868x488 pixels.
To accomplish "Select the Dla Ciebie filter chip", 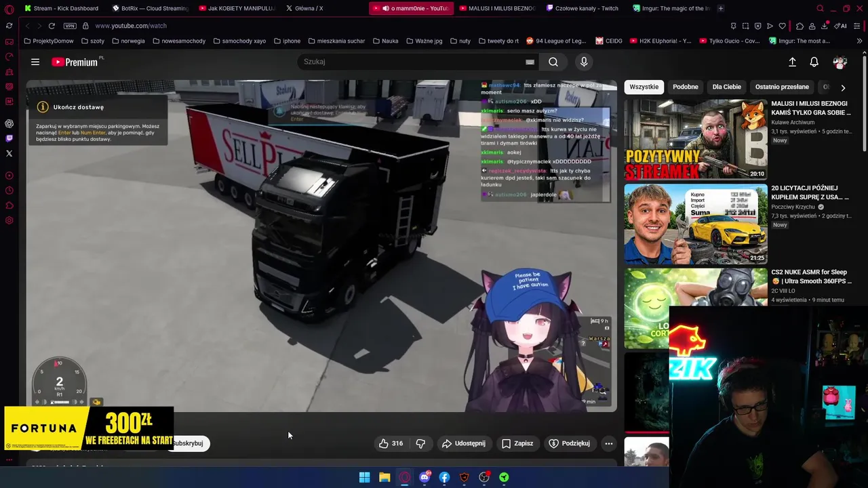I will pos(726,87).
